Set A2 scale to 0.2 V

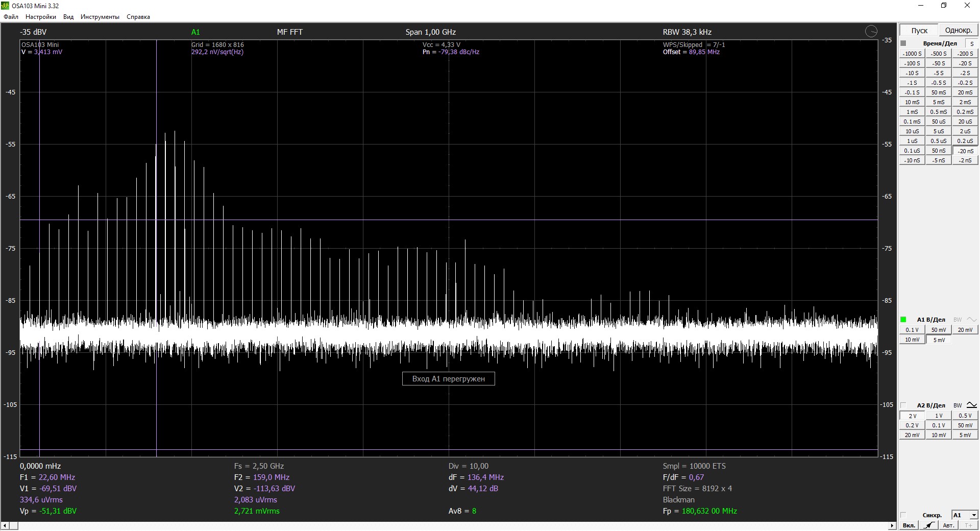coord(912,425)
